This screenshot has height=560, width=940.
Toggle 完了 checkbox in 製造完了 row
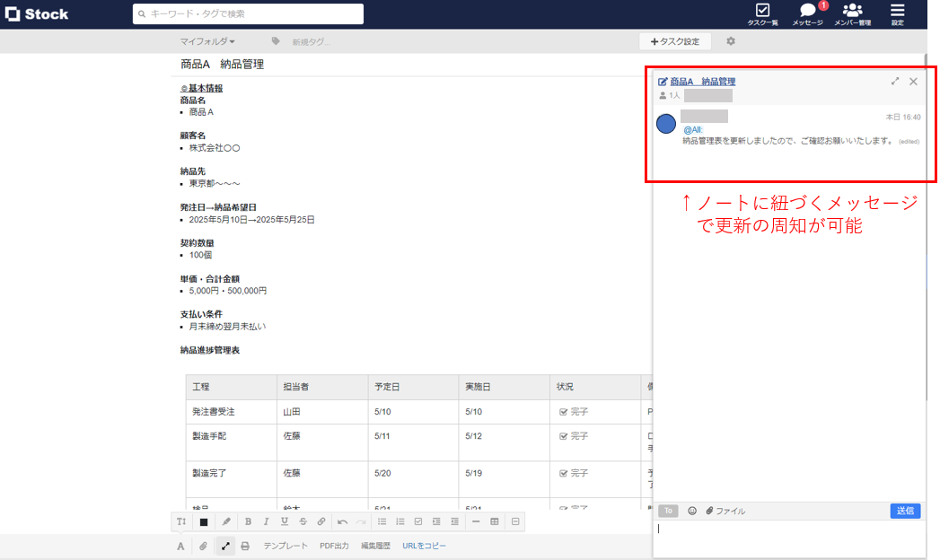click(564, 473)
